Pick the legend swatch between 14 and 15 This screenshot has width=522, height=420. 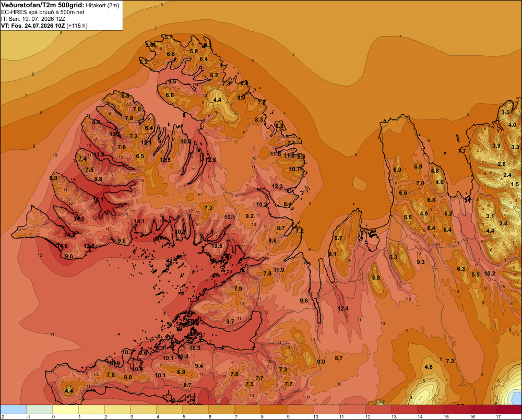[431, 410]
